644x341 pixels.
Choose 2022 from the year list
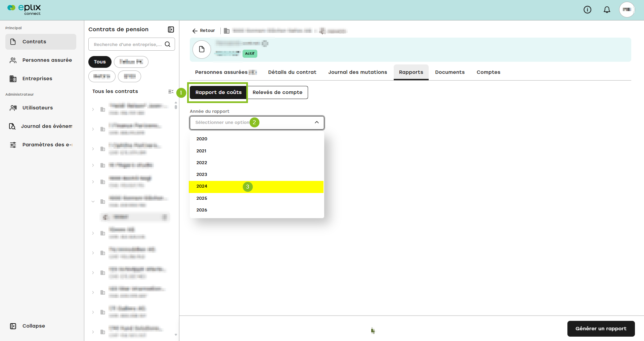(x=257, y=163)
